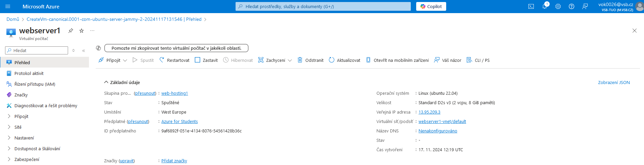Open Diagnostikovat a řešit problémy

(44, 106)
